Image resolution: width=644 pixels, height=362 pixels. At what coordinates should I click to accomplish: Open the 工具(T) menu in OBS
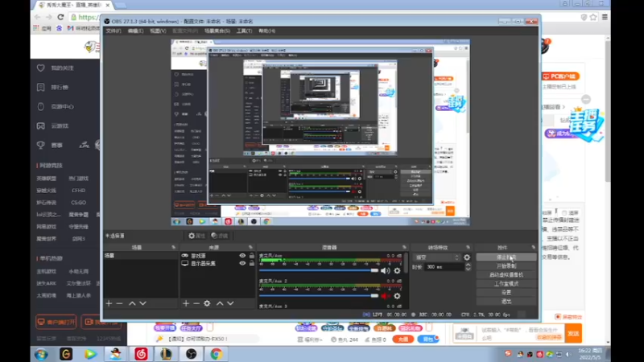tap(244, 31)
